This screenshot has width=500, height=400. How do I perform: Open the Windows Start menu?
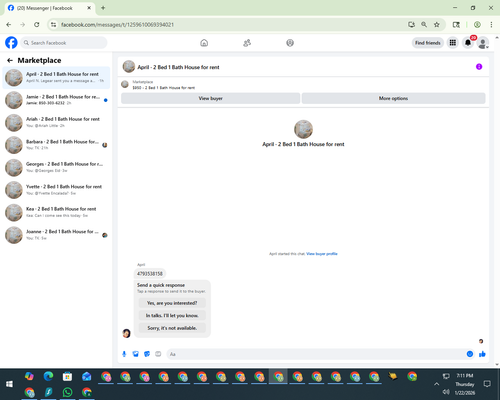coord(9,384)
